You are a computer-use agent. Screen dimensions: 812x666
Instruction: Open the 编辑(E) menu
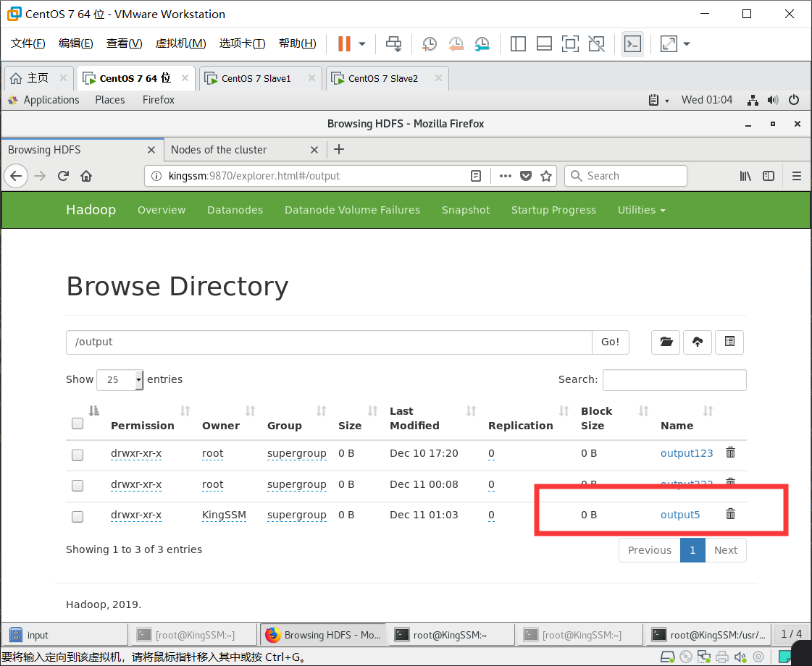(75, 43)
